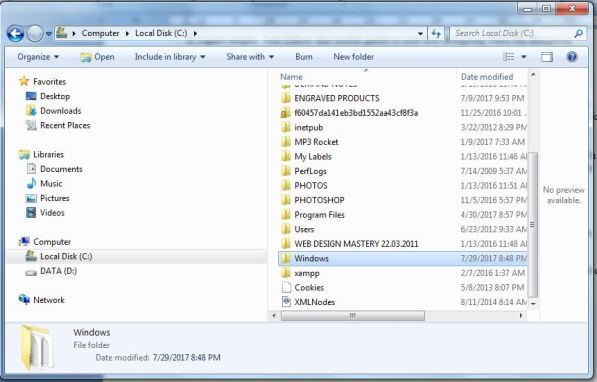The width and height of the screenshot is (597, 382).
Task: Select the My Labels folder
Action: (x=313, y=157)
